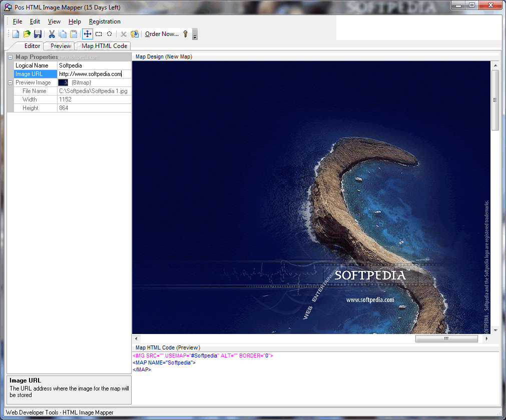
Task: Click the horizontal scrollbar left arrow
Action: tap(136, 338)
